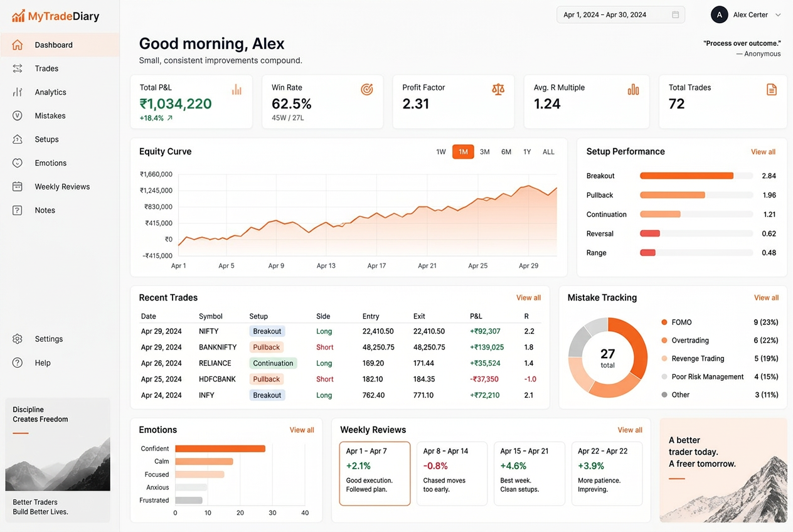
Task: Click the A better trader today banner
Action: tap(723, 471)
